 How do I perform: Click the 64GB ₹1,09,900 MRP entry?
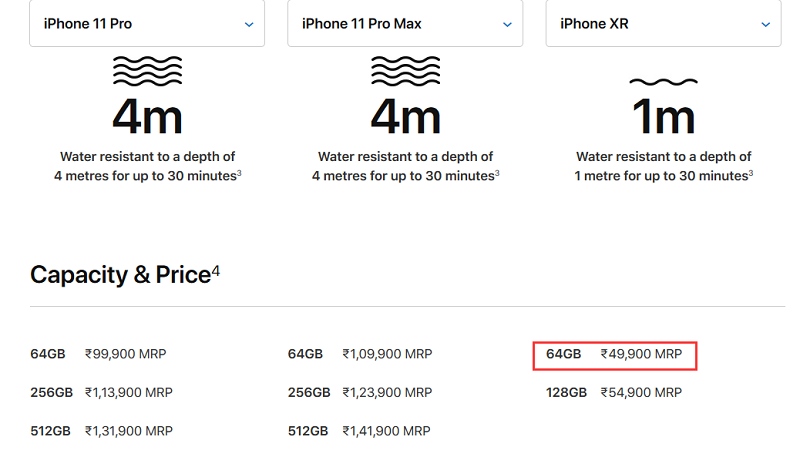359,354
